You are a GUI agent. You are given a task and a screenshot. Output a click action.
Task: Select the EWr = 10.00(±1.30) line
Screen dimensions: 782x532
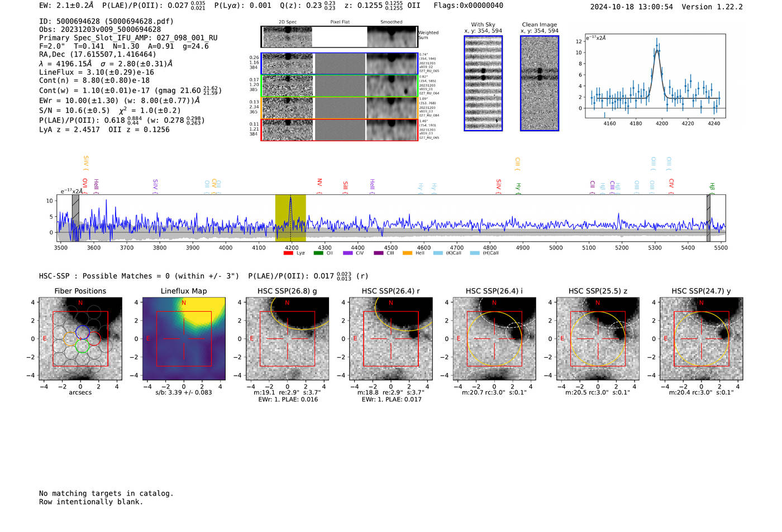click(120, 100)
